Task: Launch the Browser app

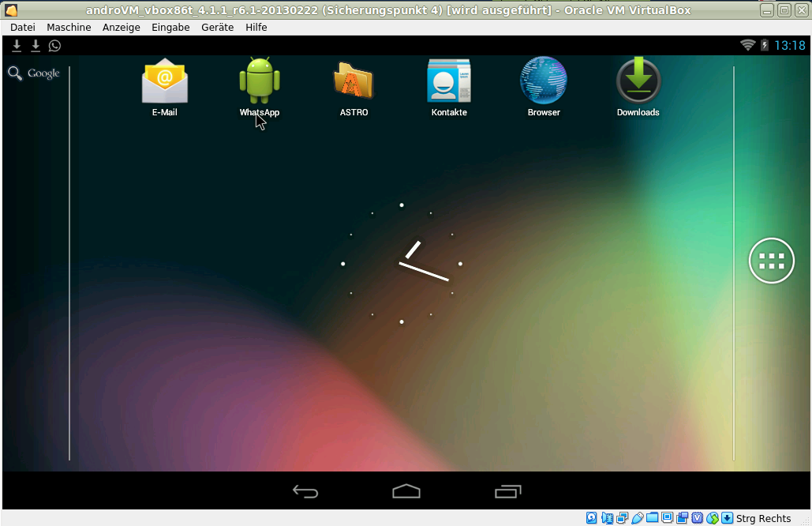Action: [x=544, y=87]
